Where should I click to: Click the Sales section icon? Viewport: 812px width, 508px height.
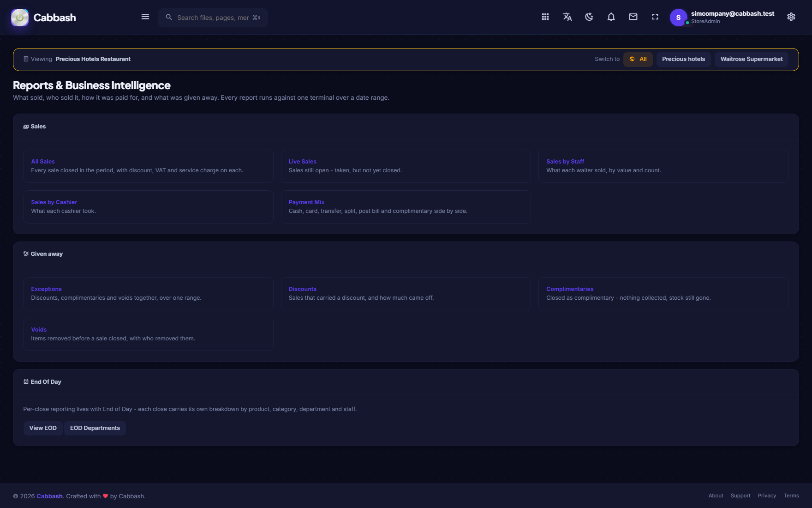click(26, 127)
